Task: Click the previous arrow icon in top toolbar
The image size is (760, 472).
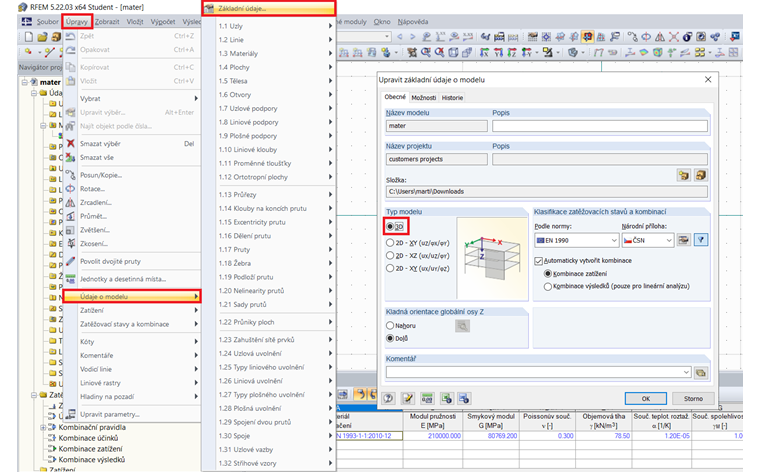Action: [x=399, y=37]
